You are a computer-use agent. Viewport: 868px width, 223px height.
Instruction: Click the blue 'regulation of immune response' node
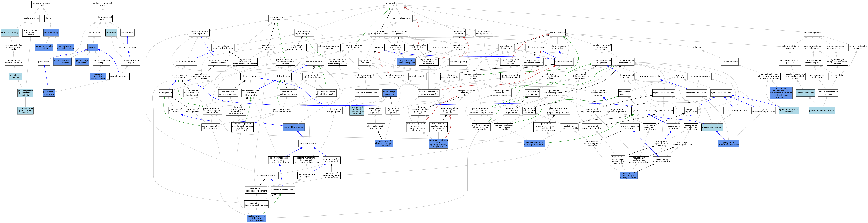click(406, 62)
